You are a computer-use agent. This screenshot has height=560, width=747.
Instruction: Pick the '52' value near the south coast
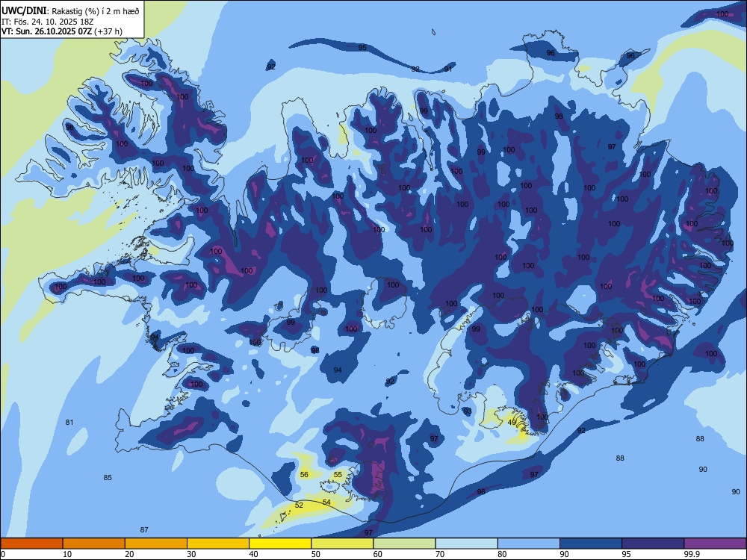click(300, 505)
